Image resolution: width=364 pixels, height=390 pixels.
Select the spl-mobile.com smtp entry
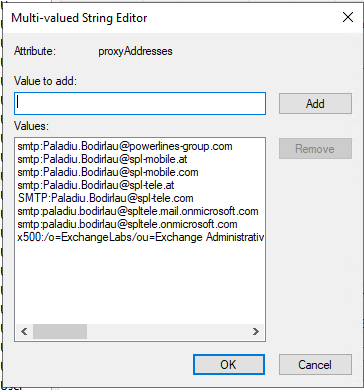click(108, 172)
